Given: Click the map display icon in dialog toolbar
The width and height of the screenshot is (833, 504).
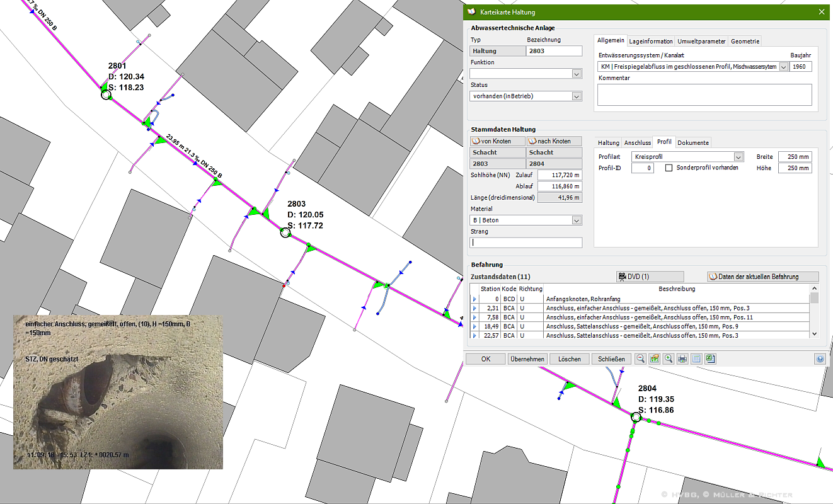Looking at the screenshot, I should tap(654, 358).
